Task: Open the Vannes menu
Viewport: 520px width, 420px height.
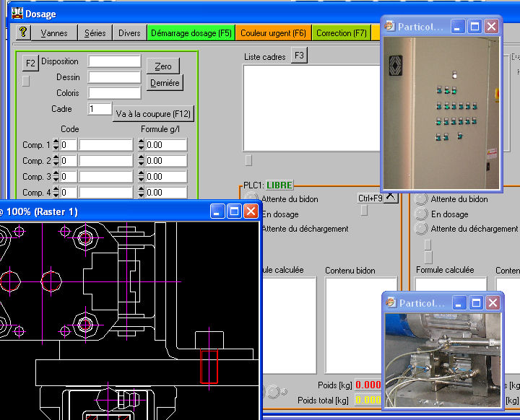Action: click(x=54, y=32)
